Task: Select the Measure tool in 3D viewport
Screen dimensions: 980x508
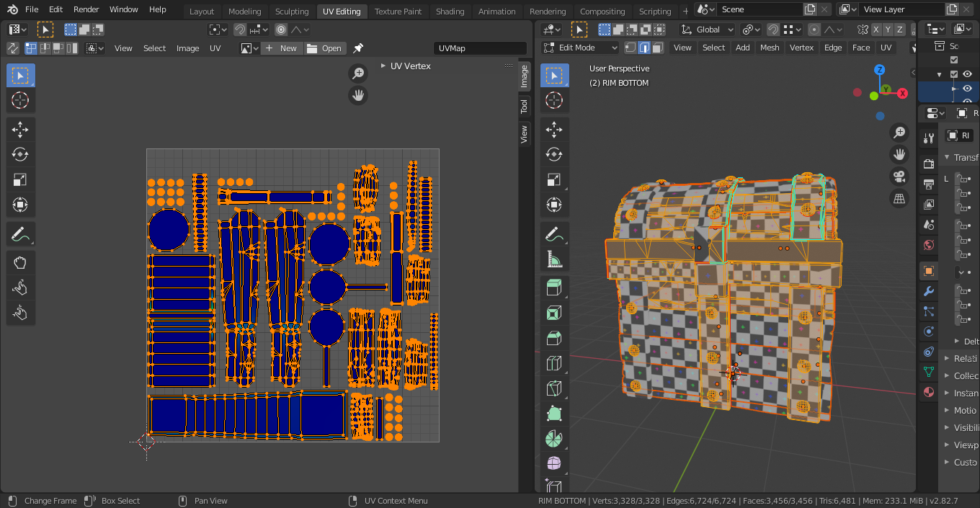Action: 553,259
